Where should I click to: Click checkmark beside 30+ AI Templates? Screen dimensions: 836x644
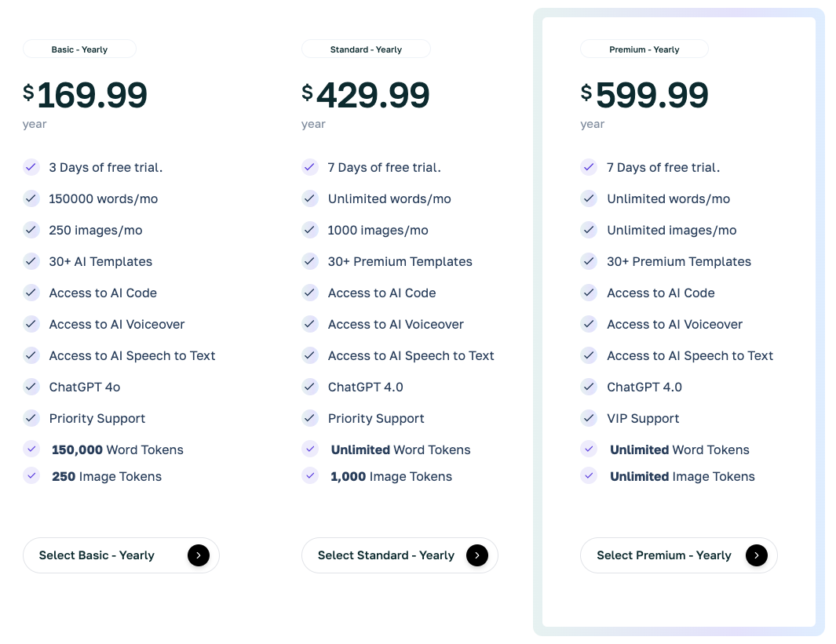(31, 261)
